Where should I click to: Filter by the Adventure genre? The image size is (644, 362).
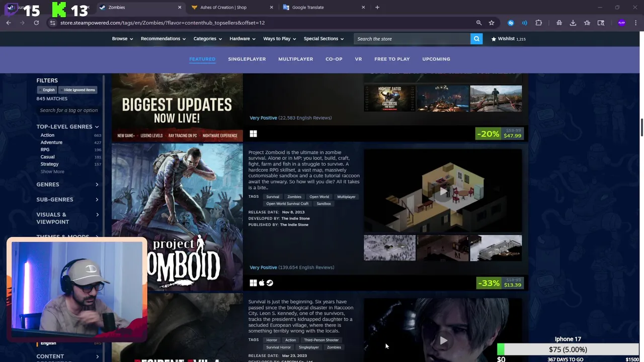tap(51, 142)
